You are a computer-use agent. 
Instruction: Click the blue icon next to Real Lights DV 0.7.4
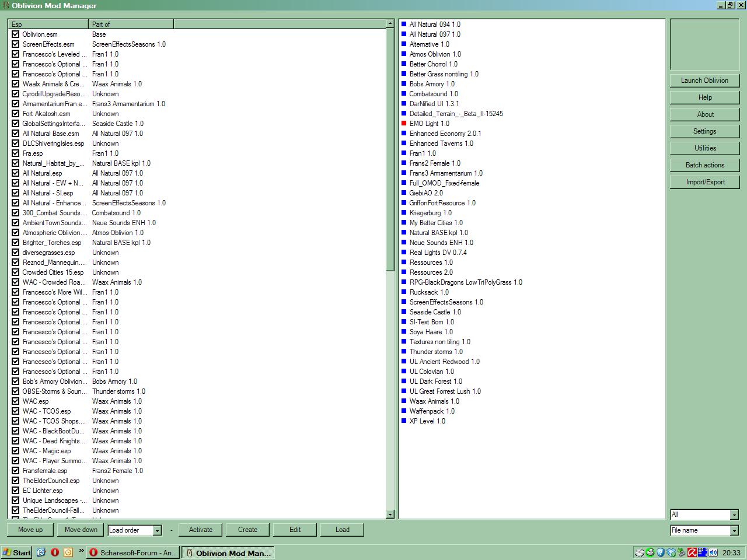403,253
